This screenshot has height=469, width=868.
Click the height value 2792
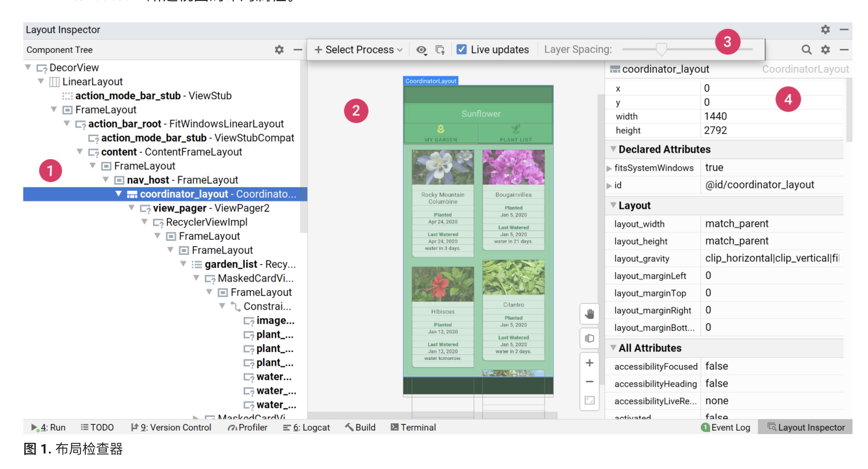tap(715, 130)
